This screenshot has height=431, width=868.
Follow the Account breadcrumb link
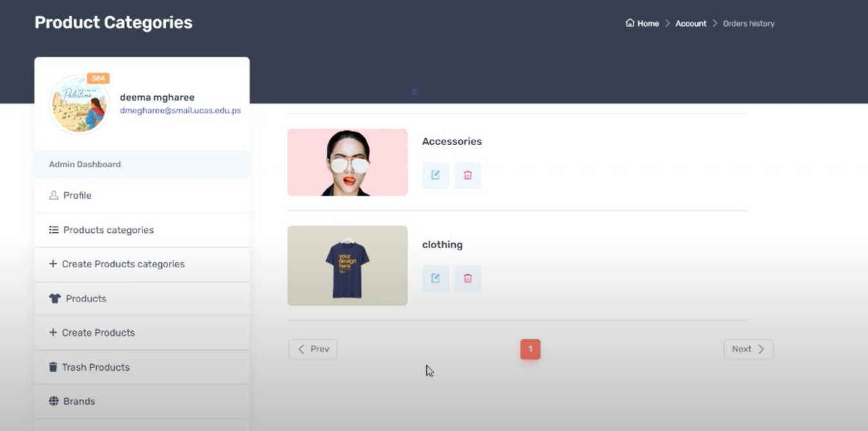pyautogui.click(x=691, y=23)
